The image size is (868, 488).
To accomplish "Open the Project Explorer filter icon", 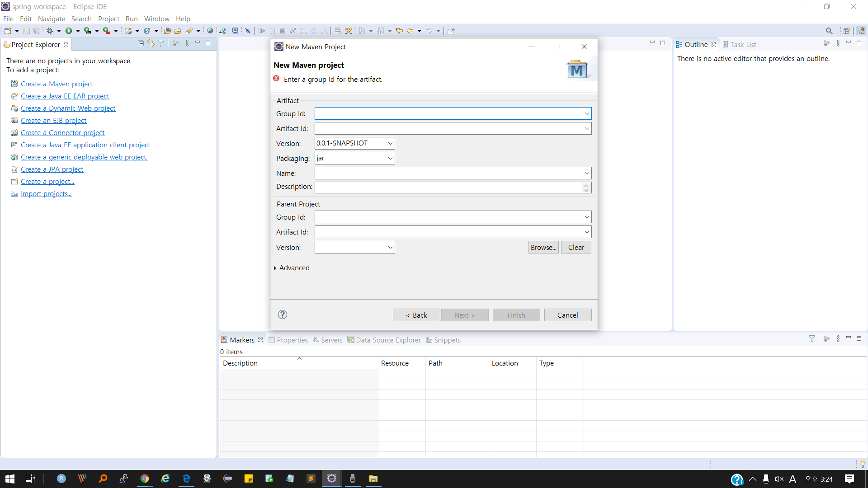I will pos(161,43).
